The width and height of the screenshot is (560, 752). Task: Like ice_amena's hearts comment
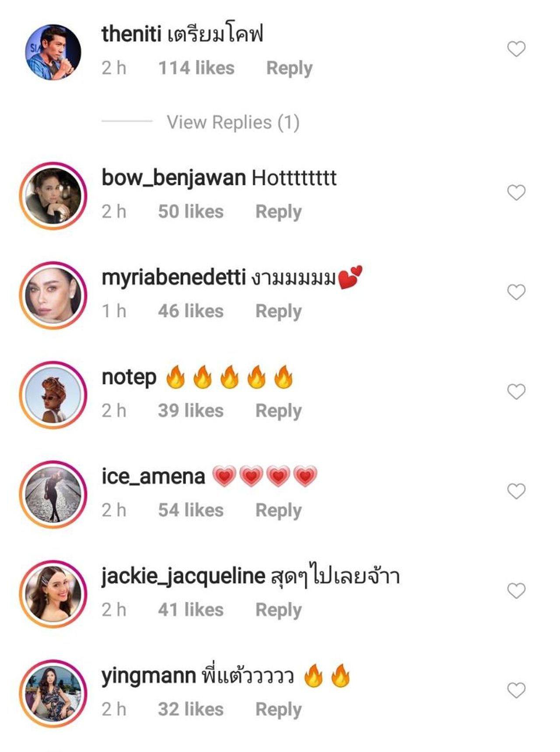click(x=516, y=491)
